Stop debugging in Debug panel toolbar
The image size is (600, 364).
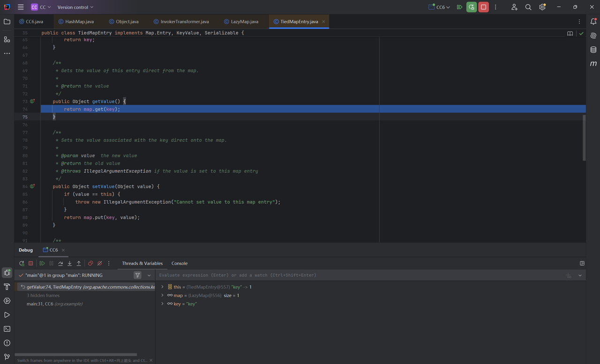point(31,263)
